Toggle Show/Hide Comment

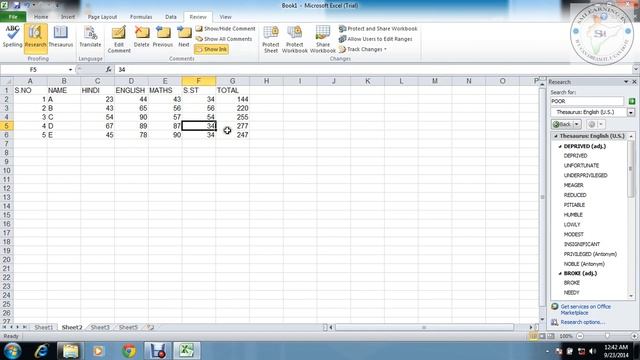click(225, 29)
